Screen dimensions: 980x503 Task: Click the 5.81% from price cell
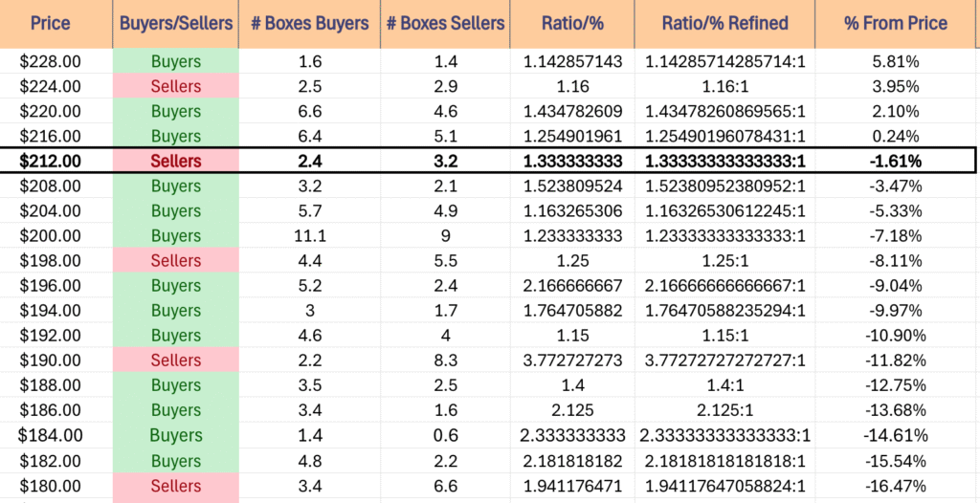[895, 61]
